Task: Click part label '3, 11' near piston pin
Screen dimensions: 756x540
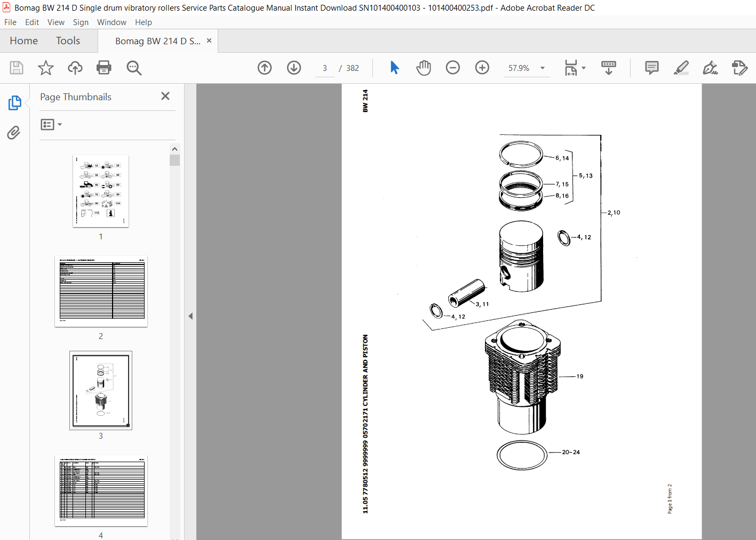Action: point(482,304)
